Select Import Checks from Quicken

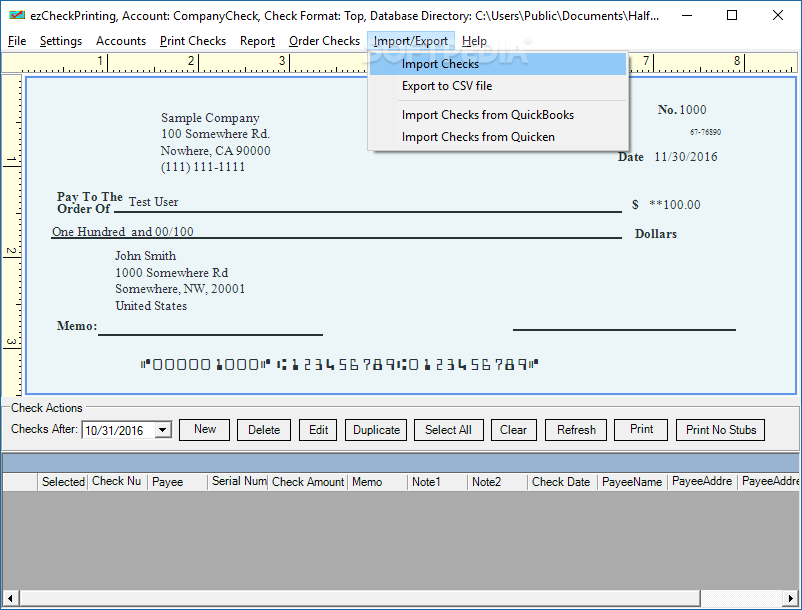pos(497,137)
